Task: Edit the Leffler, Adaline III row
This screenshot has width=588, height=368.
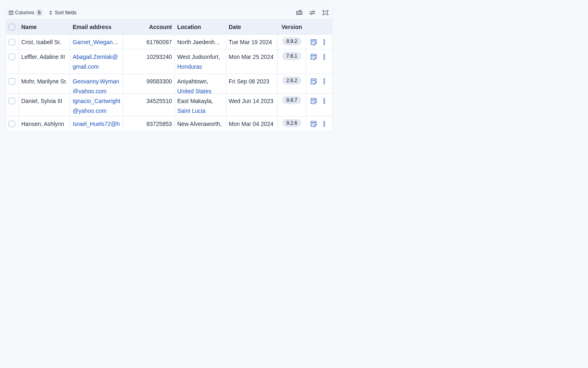Action: (314, 57)
